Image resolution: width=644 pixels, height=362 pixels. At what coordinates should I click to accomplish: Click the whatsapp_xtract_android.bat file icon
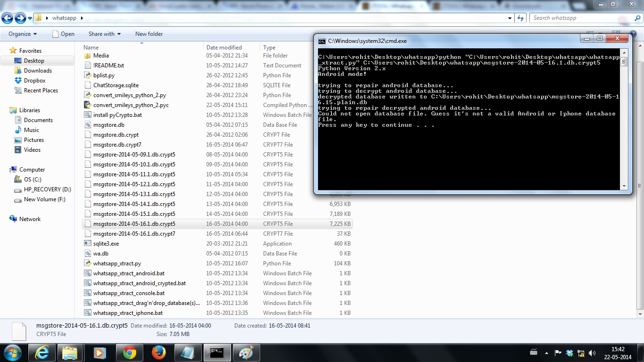tap(87, 273)
